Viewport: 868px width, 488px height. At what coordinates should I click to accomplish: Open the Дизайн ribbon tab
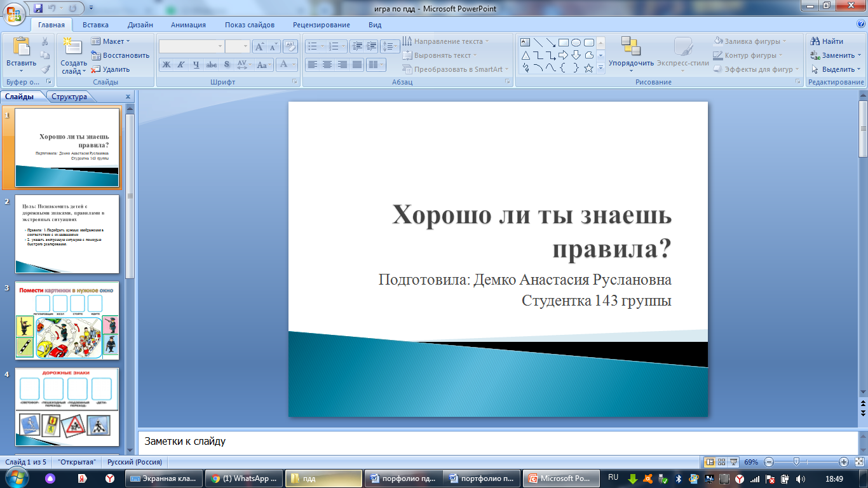click(x=140, y=25)
